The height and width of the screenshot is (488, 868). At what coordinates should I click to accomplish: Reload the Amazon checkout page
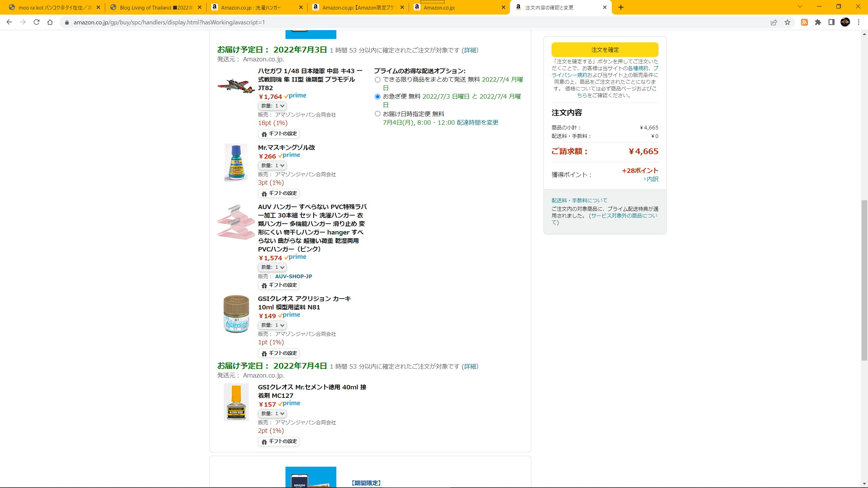pos(36,22)
